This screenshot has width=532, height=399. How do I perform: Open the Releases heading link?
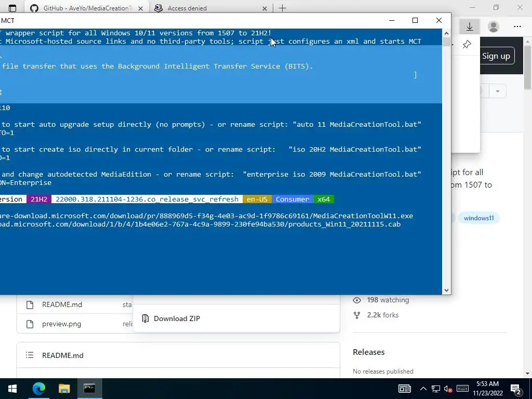point(368,352)
